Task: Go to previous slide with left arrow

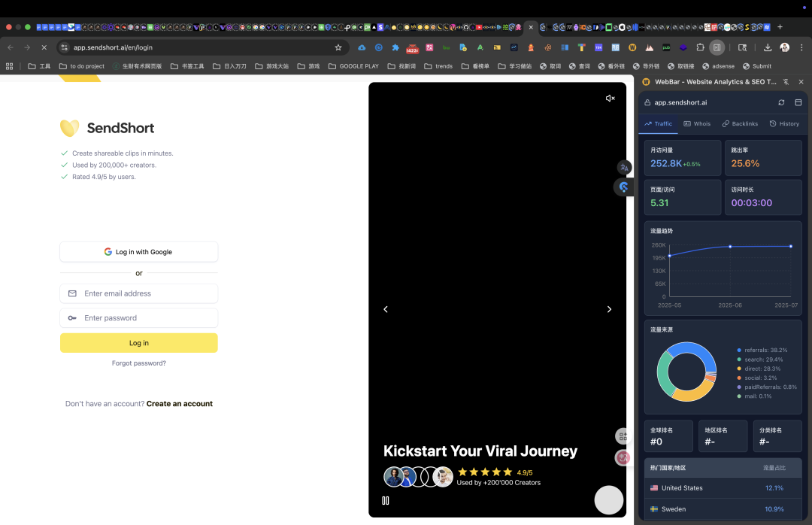Action: 385,309
